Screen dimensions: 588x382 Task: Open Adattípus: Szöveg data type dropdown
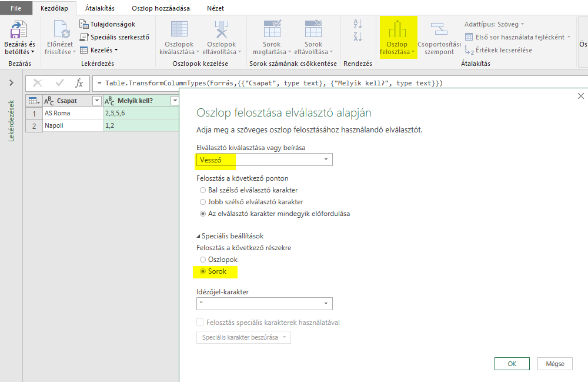point(495,24)
